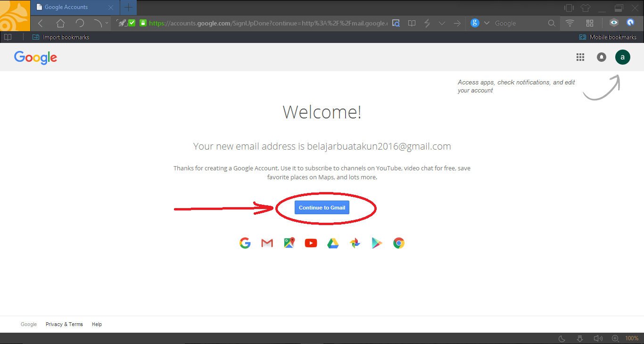
Task: Click the Google Drive product icon
Action: point(333,243)
